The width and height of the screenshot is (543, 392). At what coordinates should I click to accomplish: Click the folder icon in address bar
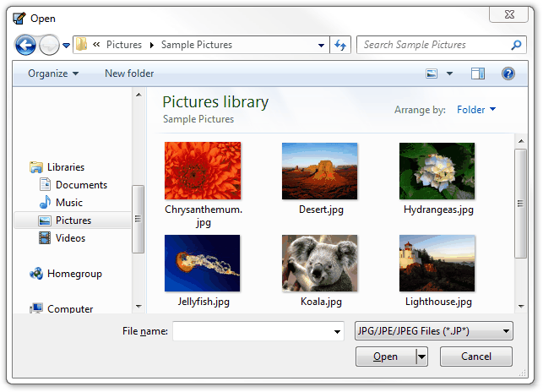(81, 45)
